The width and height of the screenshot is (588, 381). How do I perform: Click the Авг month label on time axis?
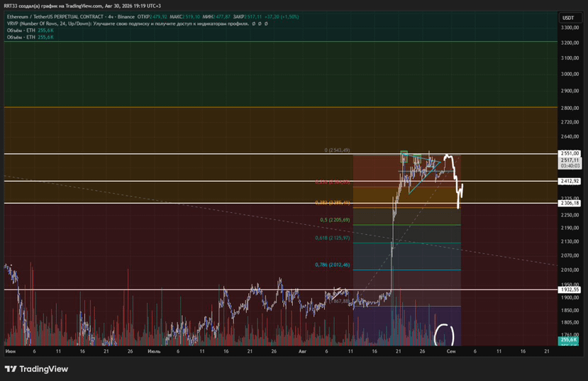[x=302, y=351]
